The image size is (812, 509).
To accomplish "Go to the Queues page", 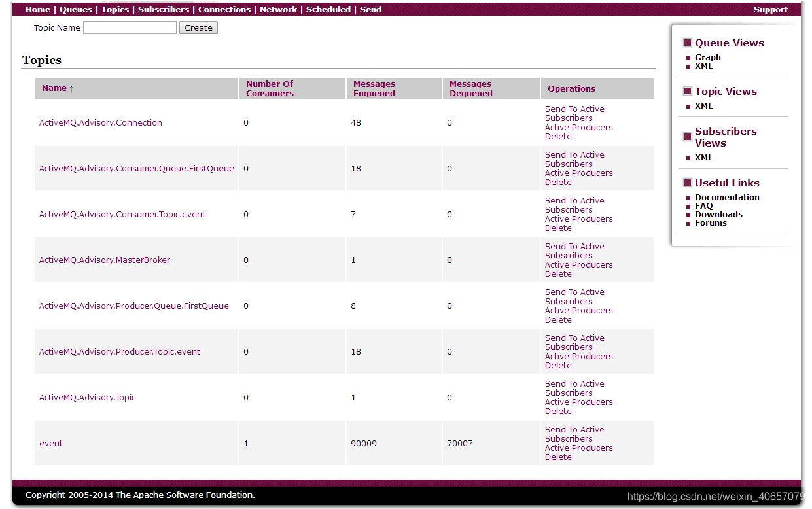I will click(x=76, y=9).
